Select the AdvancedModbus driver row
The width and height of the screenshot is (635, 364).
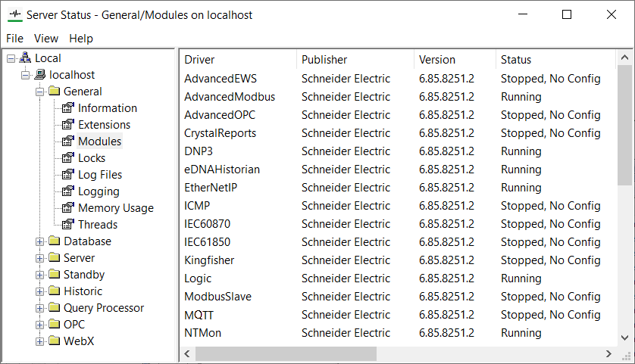(230, 97)
